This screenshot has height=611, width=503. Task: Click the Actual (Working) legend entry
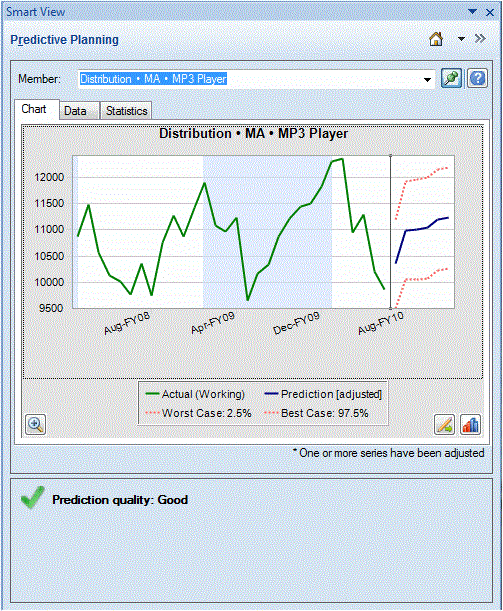pos(195,394)
